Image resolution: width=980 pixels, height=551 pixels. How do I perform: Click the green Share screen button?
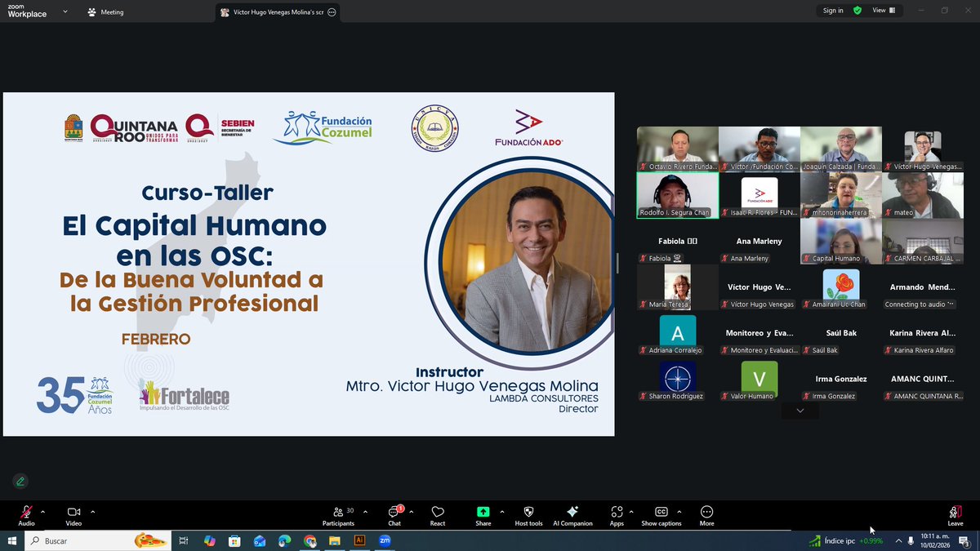point(483,516)
